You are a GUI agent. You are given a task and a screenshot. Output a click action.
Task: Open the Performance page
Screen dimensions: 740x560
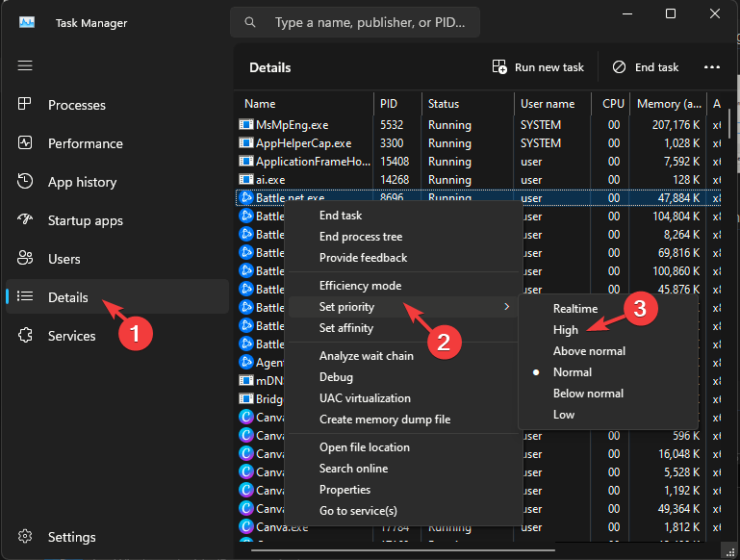pyautogui.click(x=117, y=143)
